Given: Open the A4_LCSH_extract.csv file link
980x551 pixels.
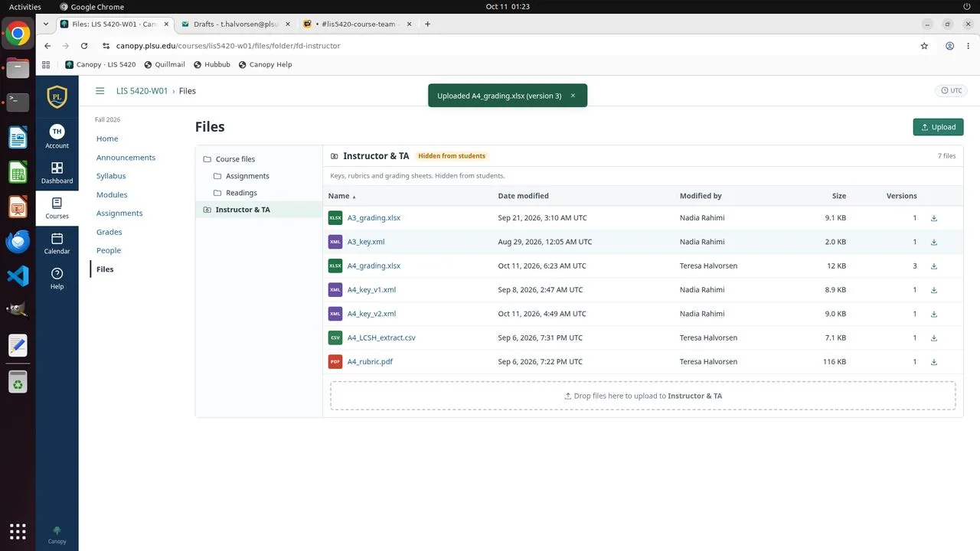Looking at the screenshot, I should point(381,337).
